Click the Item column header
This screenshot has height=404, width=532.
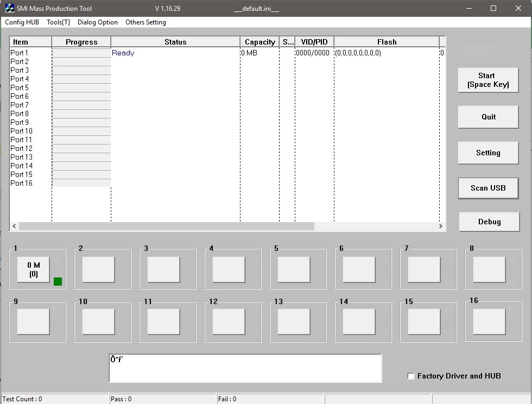tap(30, 42)
